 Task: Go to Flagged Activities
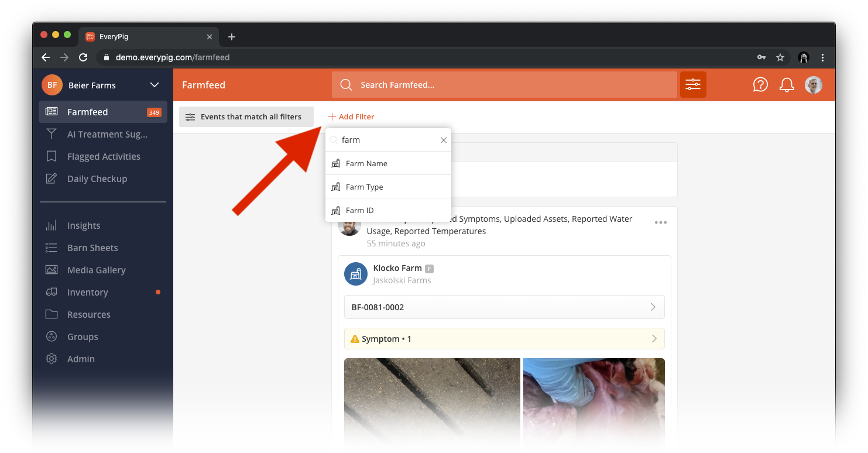coord(103,156)
